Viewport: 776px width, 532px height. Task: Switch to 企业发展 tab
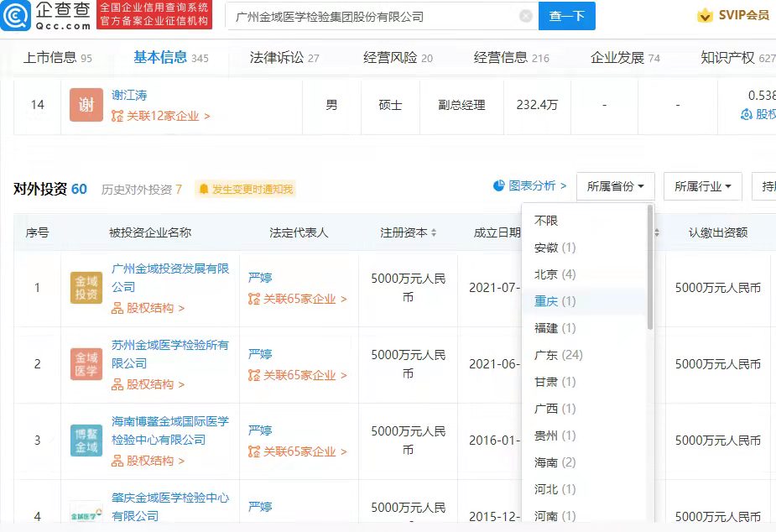point(625,58)
